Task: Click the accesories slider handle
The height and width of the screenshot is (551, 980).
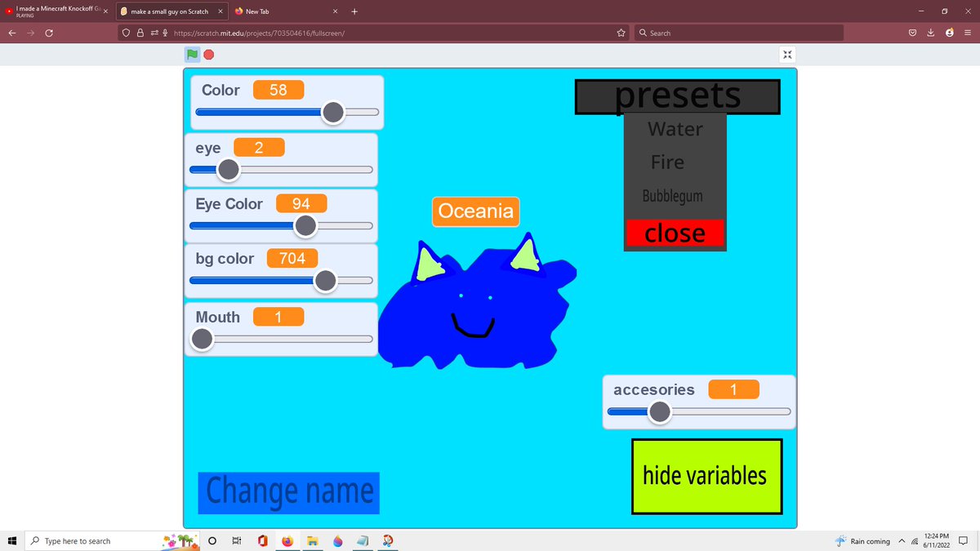Action: pos(659,412)
